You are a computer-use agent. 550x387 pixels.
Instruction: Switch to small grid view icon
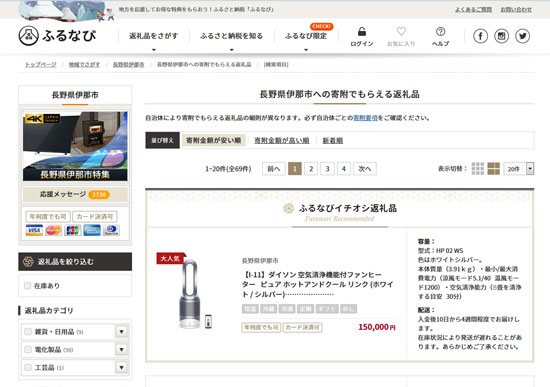[x=477, y=169]
